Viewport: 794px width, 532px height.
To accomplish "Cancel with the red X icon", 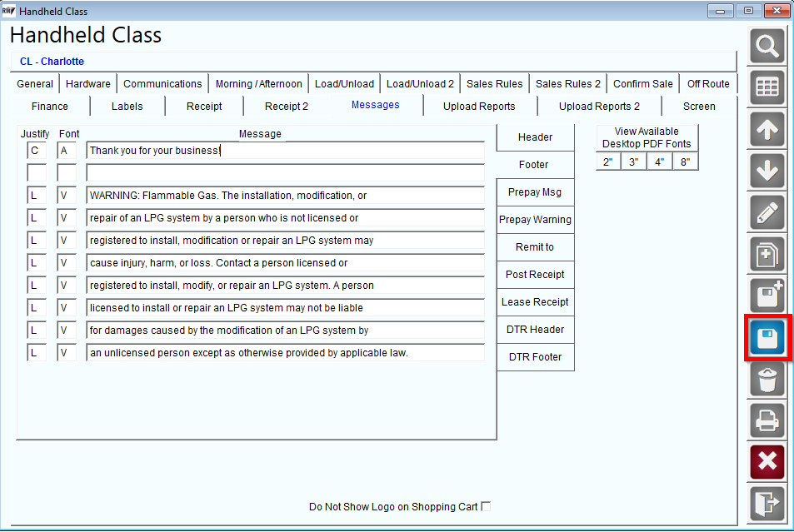I will point(767,462).
